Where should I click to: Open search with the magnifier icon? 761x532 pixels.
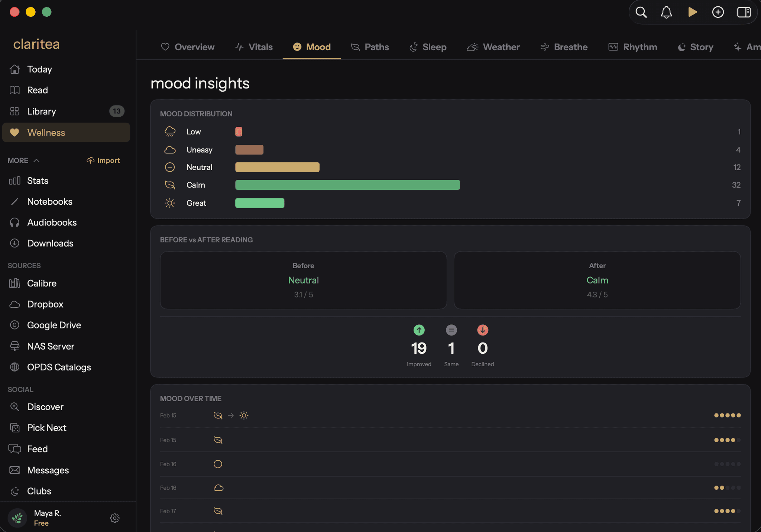click(641, 12)
